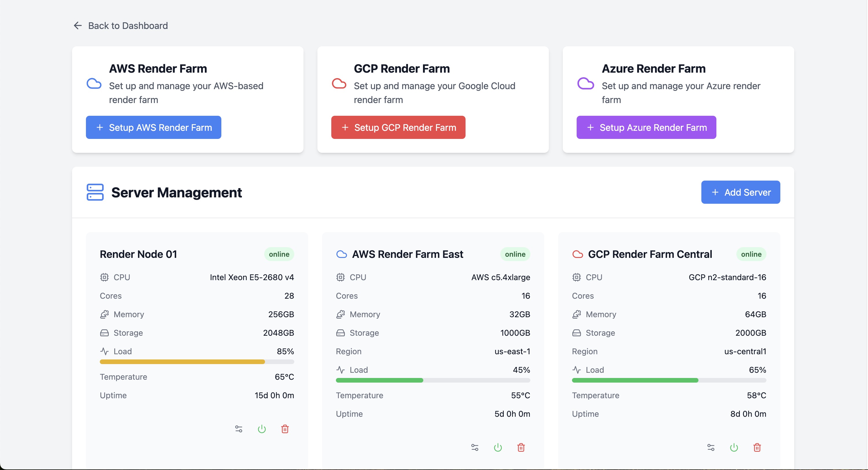Click the 256GB memory value
Screen dimensions: 868x470
coord(281,314)
